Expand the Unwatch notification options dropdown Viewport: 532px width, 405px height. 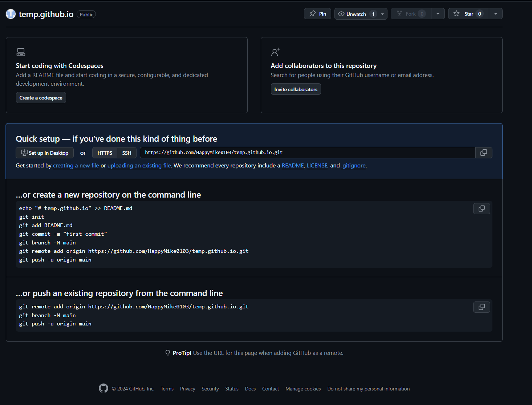point(382,14)
